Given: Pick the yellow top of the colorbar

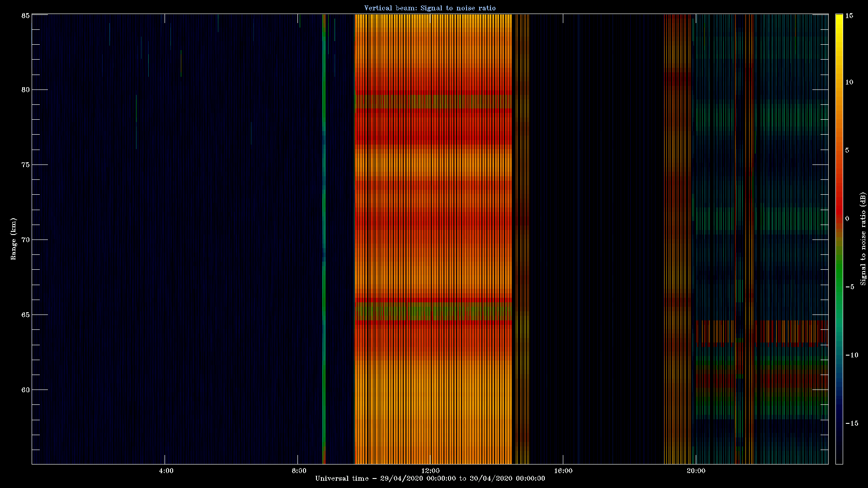Looking at the screenshot, I should 839,20.
